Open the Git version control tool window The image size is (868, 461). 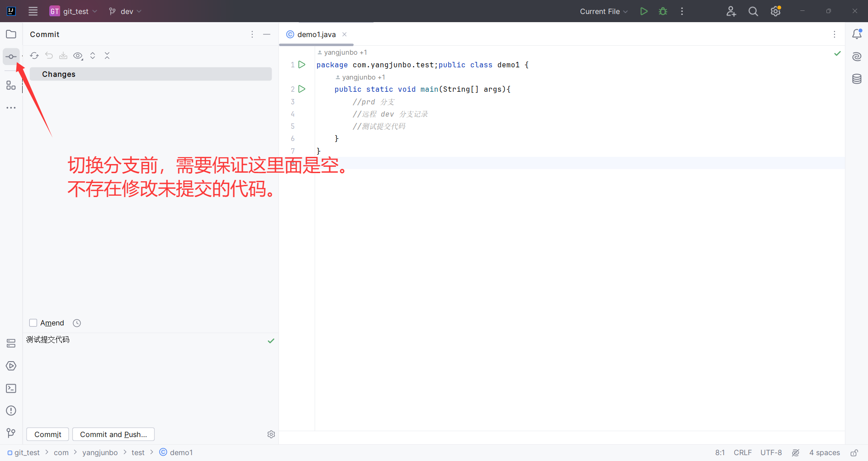[11, 433]
